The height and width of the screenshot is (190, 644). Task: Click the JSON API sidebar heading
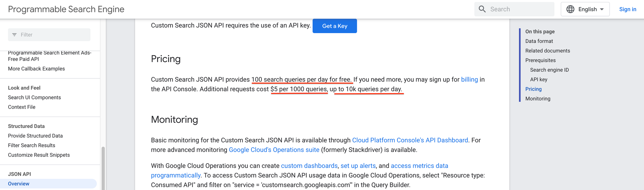pyautogui.click(x=19, y=174)
